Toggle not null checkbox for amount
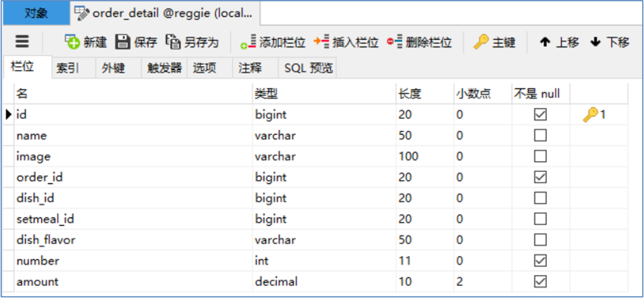 tap(540, 281)
